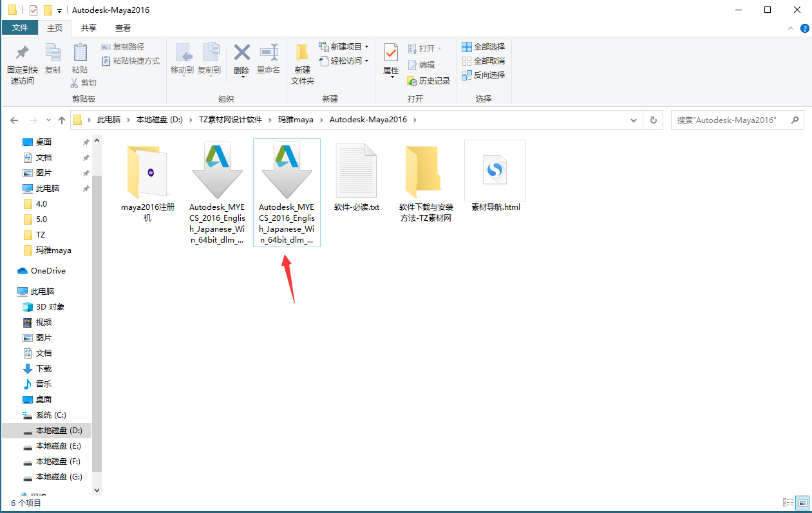Select the 素材导航.html file
812x513 pixels.
495,177
